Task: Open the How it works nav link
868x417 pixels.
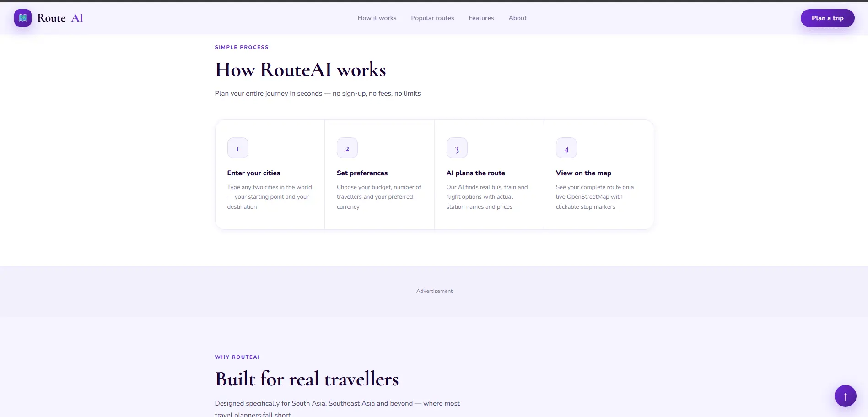Action: click(x=377, y=18)
